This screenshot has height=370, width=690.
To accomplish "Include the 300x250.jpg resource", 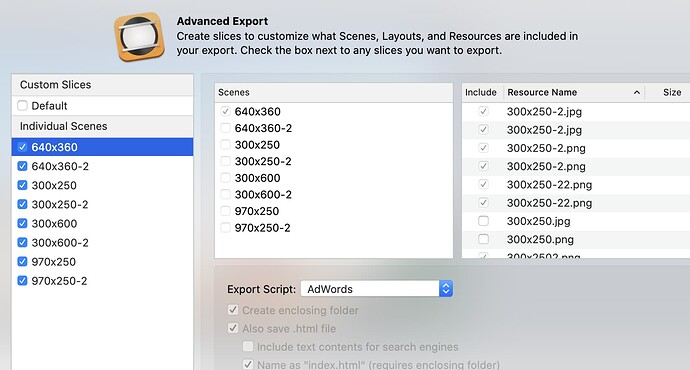I will (x=483, y=221).
